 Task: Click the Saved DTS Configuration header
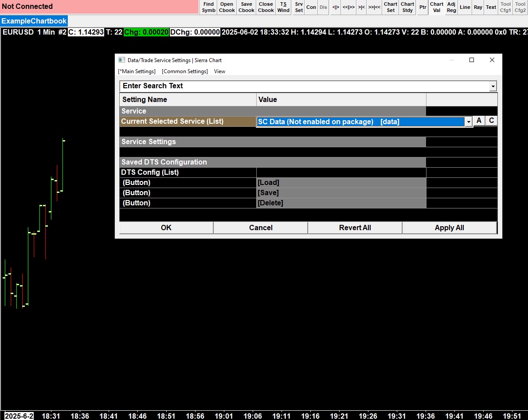(273, 162)
